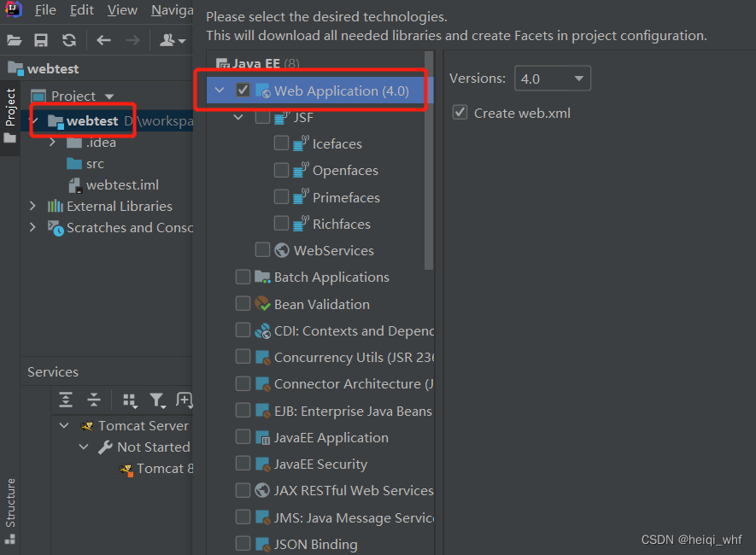Expand Scratches and Consoles node
756x555 pixels.
pyautogui.click(x=32, y=227)
